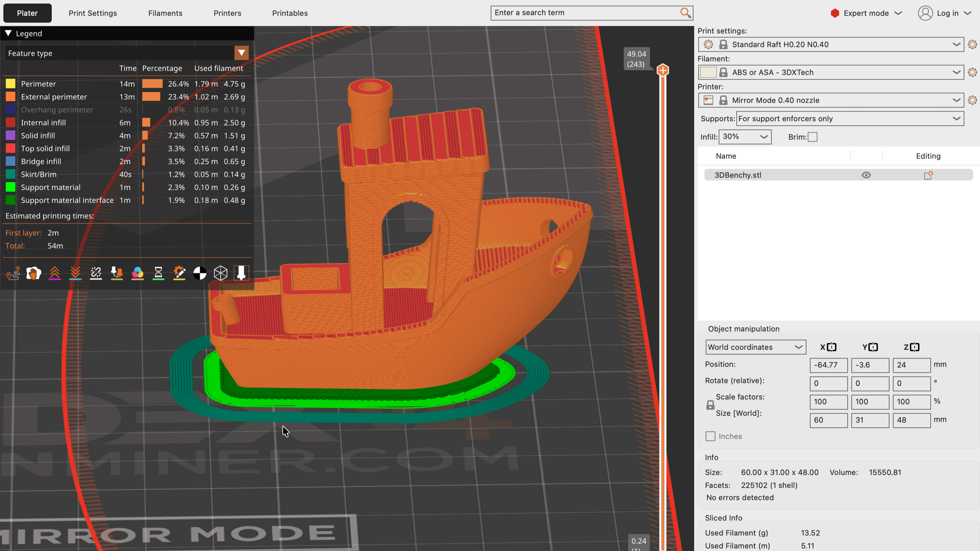Open the Standard Raft print settings dropdown
The width and height of the screenshot is (980, 551).
(x=831, y=45)
